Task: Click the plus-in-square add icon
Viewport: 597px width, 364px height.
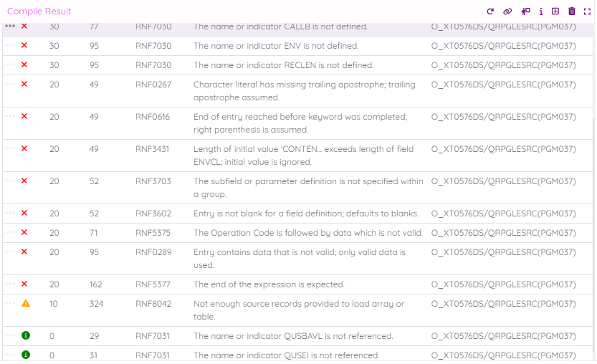Action: pos(555,11)
